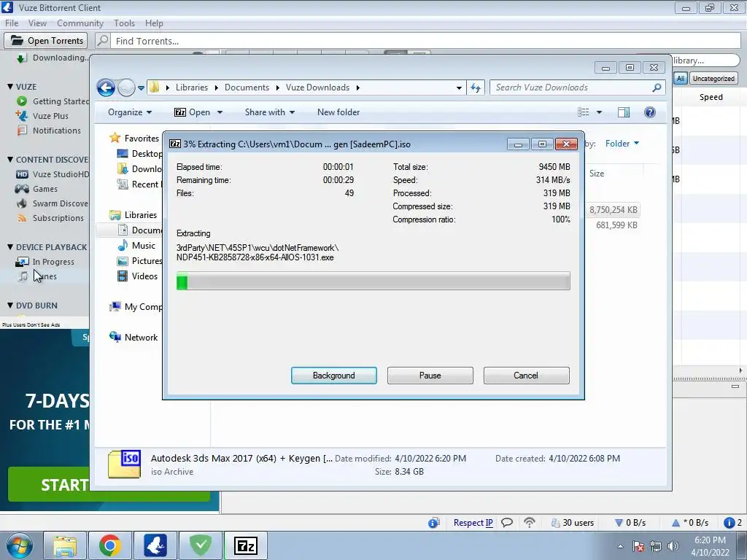Collapse the DVD BURN section
The height and width of the screenshot is (560, 747).
(x=10, y=306)
